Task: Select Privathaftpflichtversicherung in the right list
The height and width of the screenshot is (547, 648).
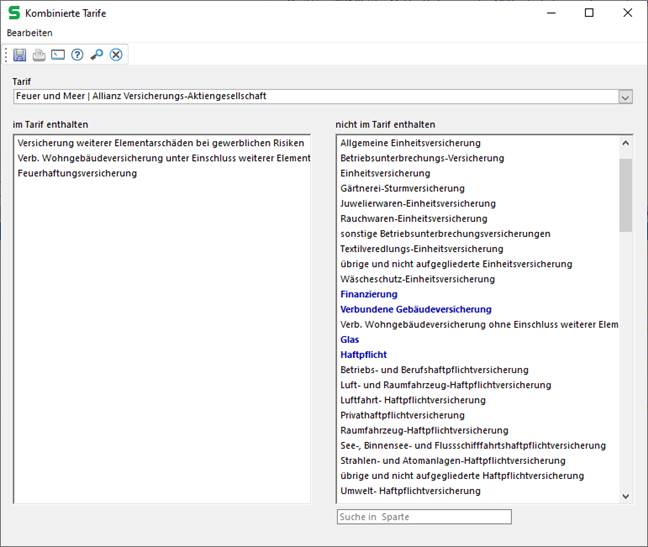Action: [x=402, y=415]
